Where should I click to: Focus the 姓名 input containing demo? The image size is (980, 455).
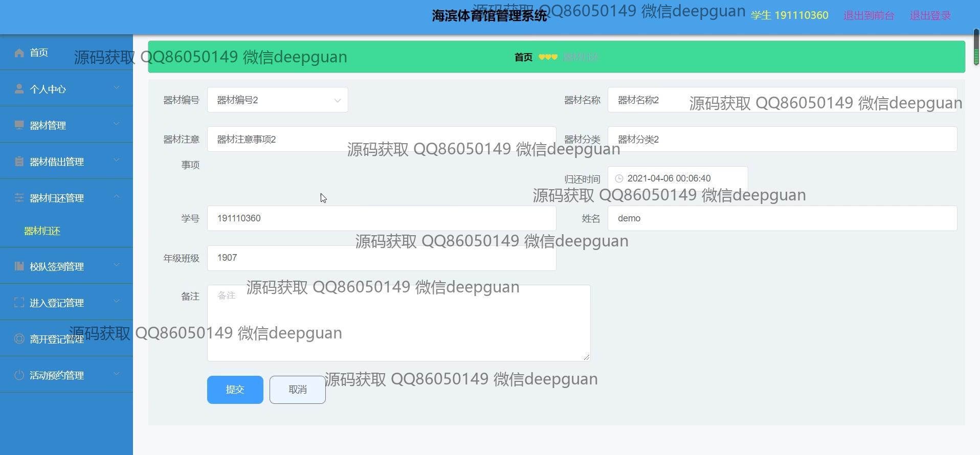pos(782,218)
